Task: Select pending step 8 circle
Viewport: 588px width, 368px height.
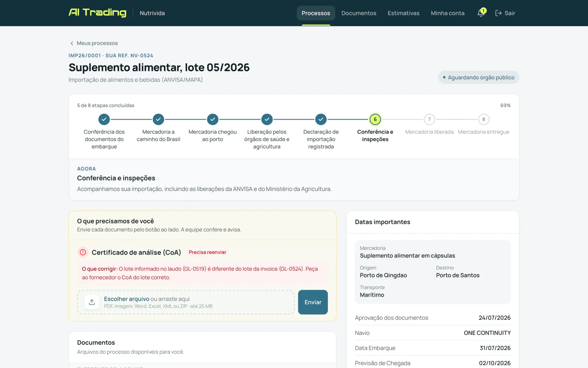Action: (x=484, y=119)
